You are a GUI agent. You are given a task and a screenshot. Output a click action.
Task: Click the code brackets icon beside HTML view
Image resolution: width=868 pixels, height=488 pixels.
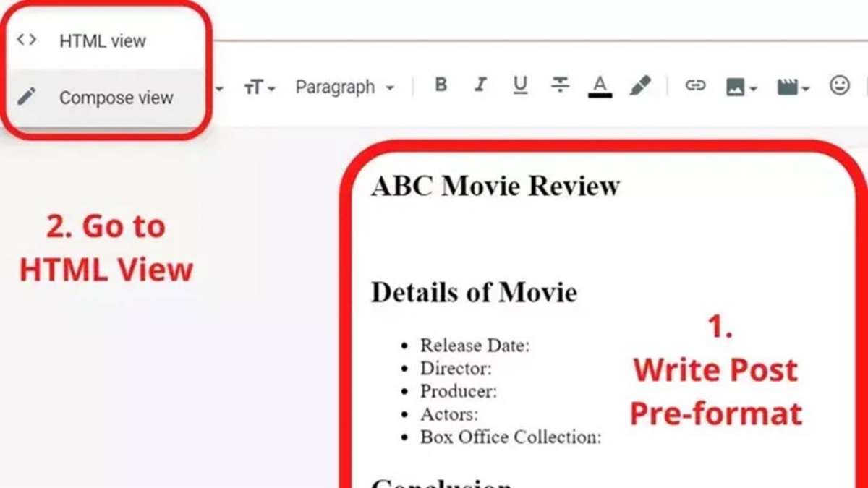pos(25,40)
